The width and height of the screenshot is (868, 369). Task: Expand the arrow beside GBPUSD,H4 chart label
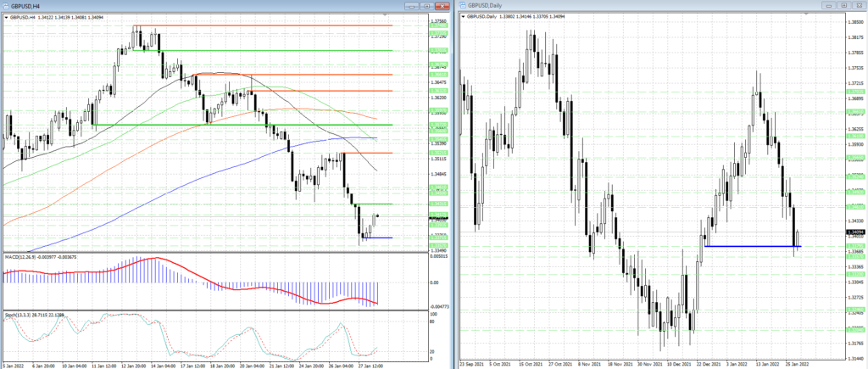[4, 17]
